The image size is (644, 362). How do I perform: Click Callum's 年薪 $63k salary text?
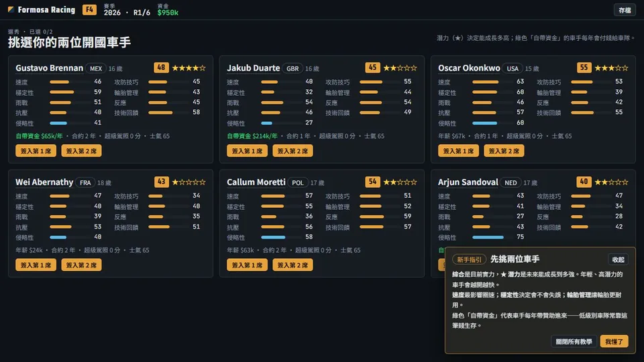click(240, 250)
